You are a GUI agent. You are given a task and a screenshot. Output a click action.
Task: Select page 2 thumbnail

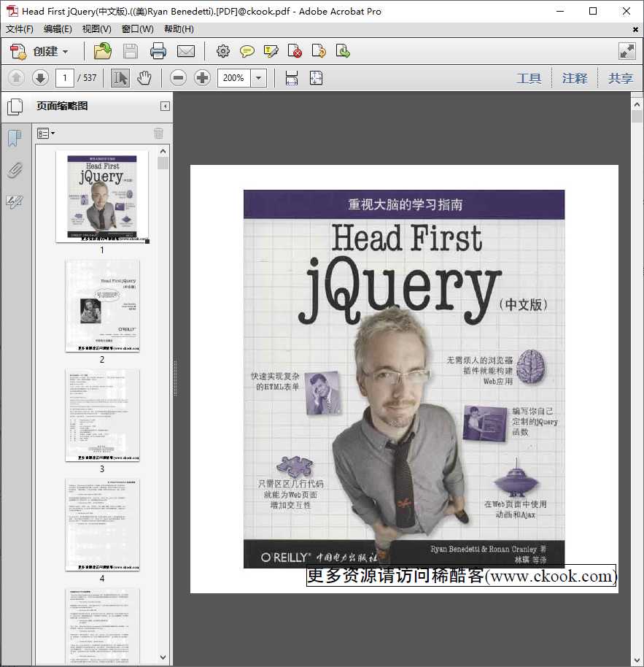(x=102, y=306)
